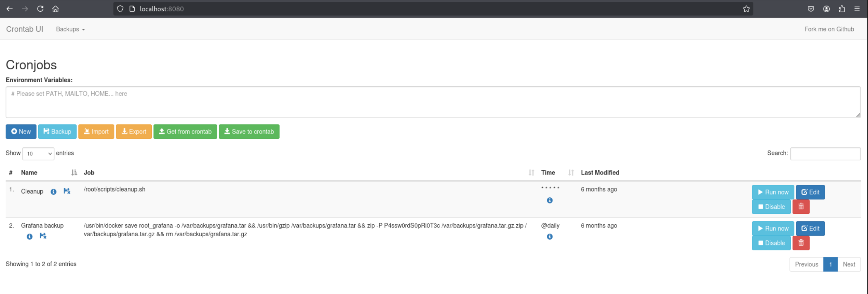Open the Firefox application menu
The image size is (868, 294).
857,9
